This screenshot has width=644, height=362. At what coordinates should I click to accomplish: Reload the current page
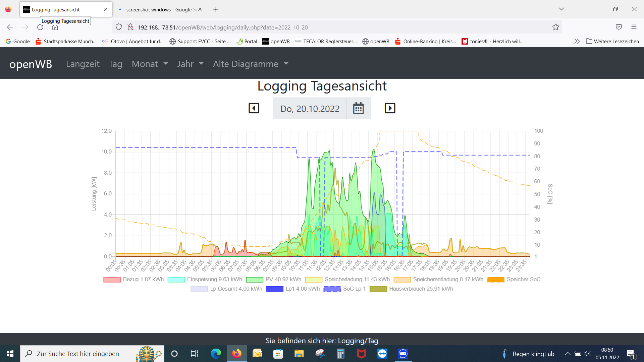click(40, 27)
